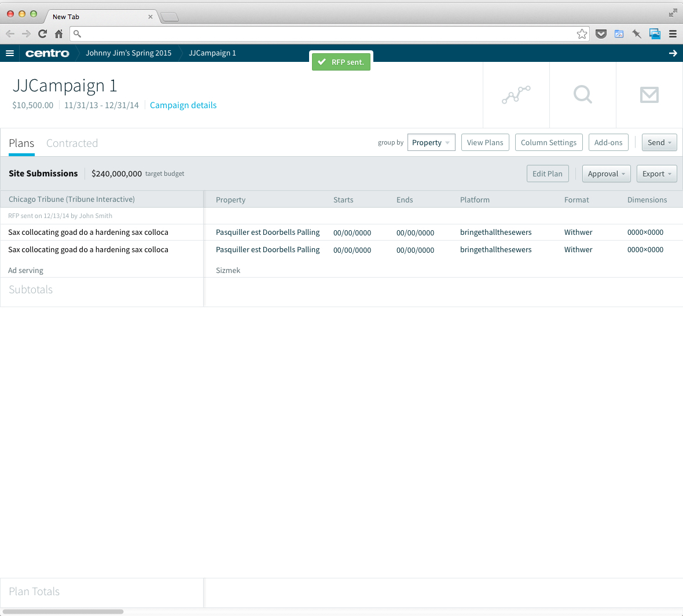
Task: Click the Format column header
Action: click(x=576, y=200)
